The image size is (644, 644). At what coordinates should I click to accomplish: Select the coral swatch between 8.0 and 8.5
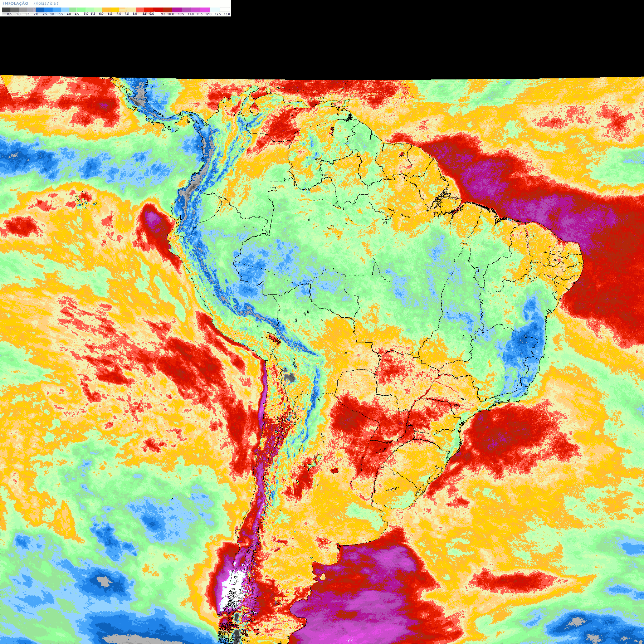point(140,10)
